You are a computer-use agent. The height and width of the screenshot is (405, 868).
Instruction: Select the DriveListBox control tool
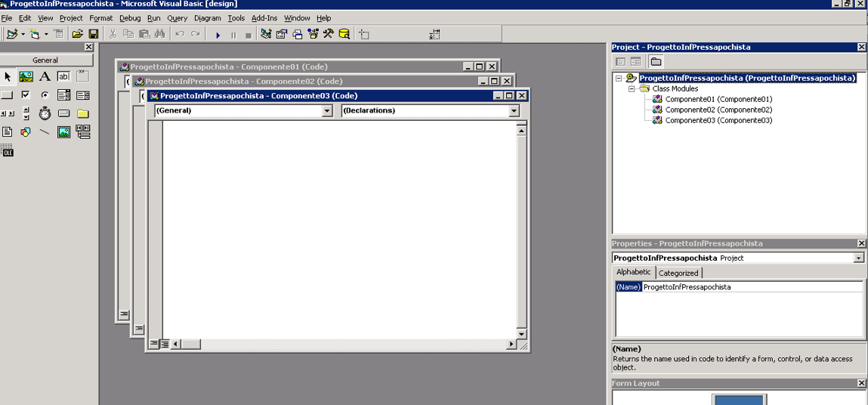63,113
